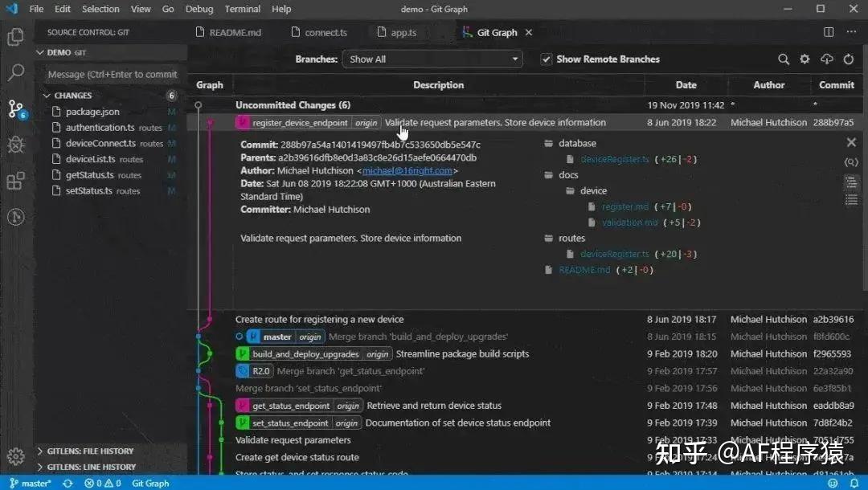This screenshot has width=868, height=490.
Task: Open the Debug view in the activity bar
Action: point(16,145)
